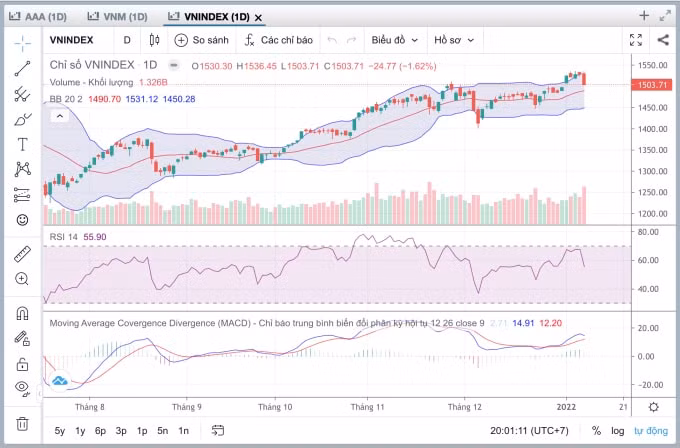Click the Tháng 11 time axis label

(x=367, y=407)
